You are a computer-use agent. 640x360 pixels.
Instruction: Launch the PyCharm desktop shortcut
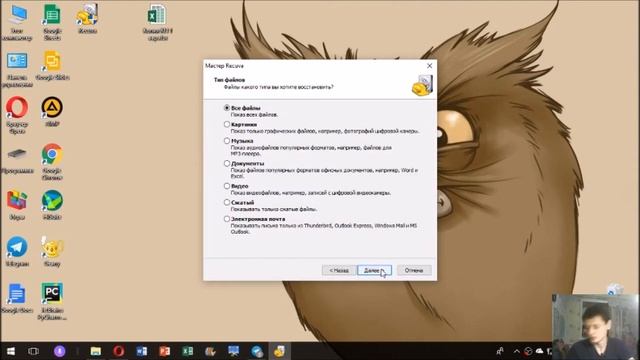tap(52, 301)
